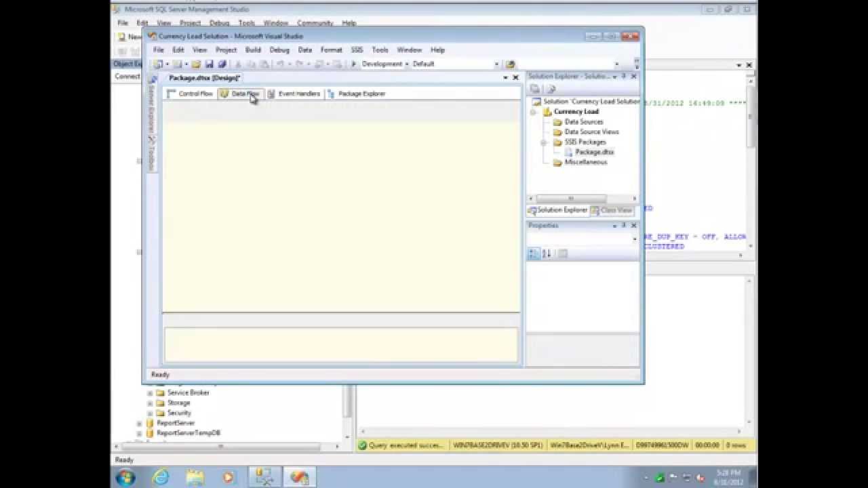The height and width of the screenshot is (488, 868).
Task: Select the Data Sources folder
Action: point(584,122)
